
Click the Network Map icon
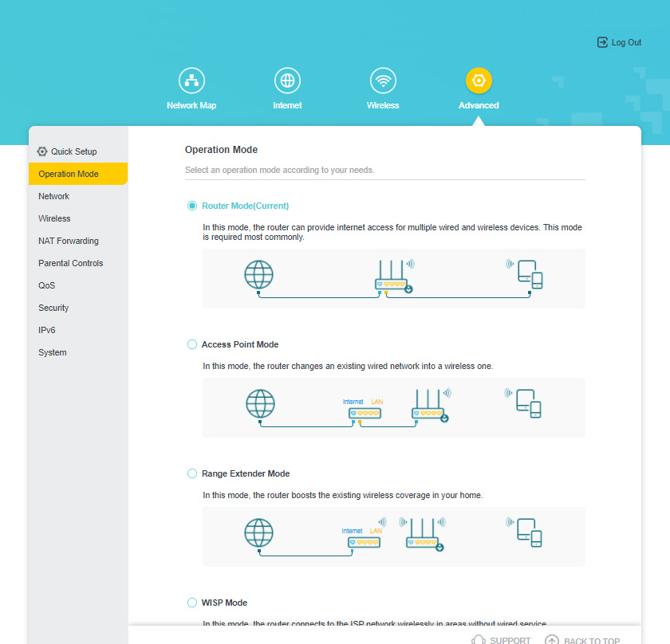point(191,80)
